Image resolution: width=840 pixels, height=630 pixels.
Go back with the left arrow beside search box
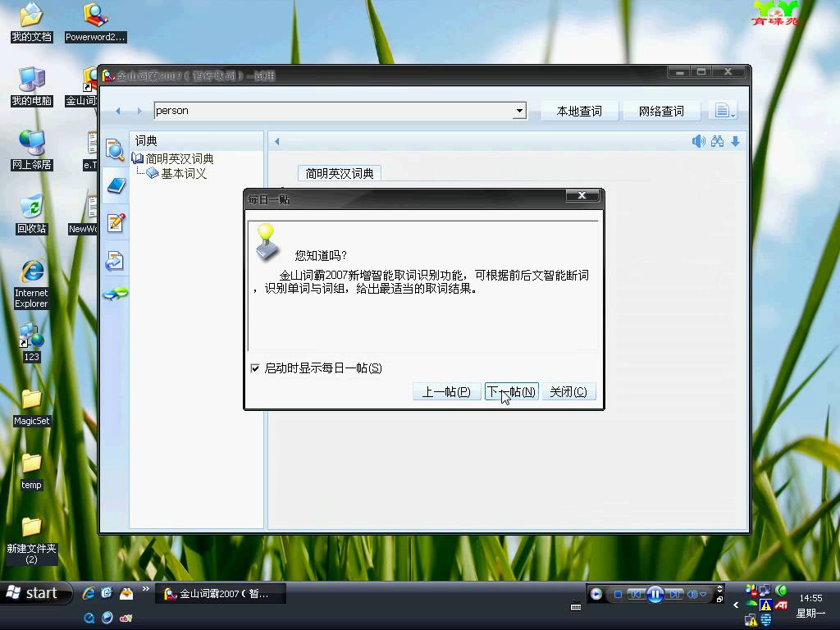pos(118,111)
